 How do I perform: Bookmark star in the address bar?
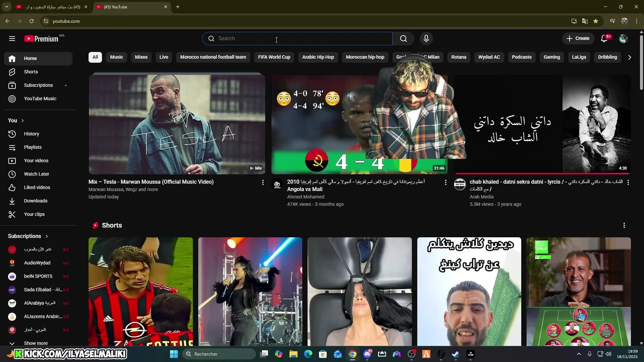tap(596, 21)
